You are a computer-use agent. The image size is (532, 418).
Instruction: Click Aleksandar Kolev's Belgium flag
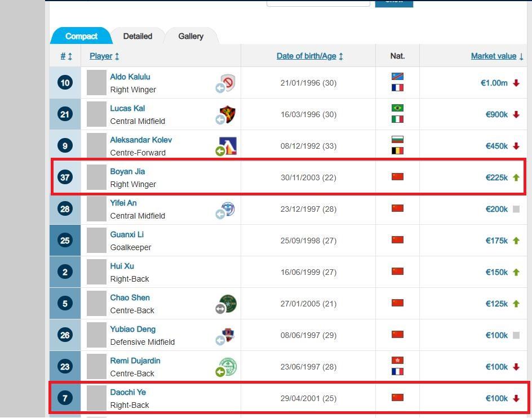(397, 150)
